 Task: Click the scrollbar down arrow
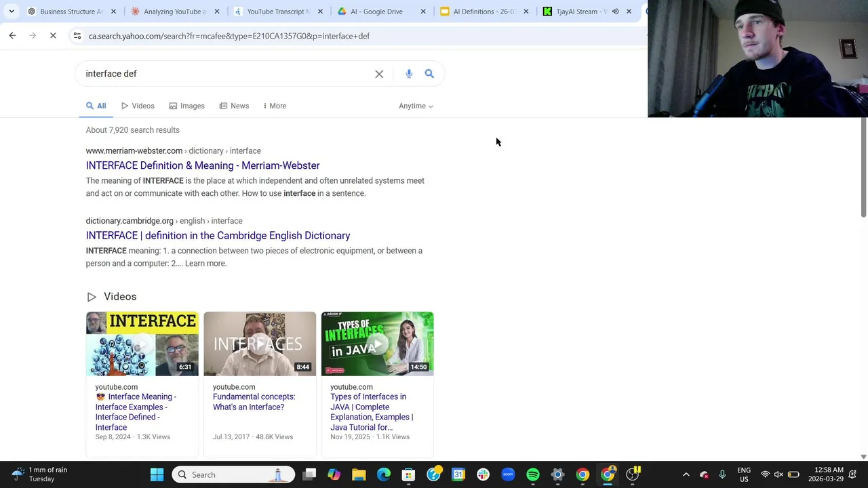click(x=863, y=457)
